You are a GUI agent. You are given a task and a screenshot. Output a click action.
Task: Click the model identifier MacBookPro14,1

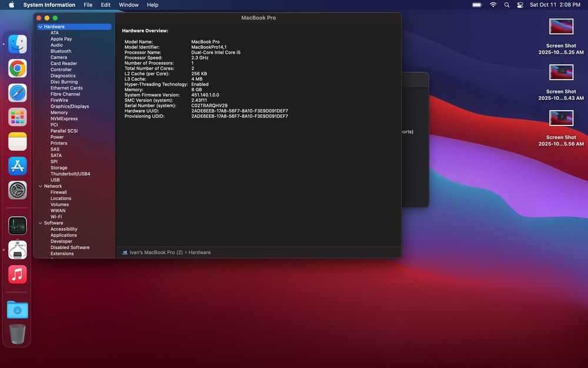click(209, 47)
